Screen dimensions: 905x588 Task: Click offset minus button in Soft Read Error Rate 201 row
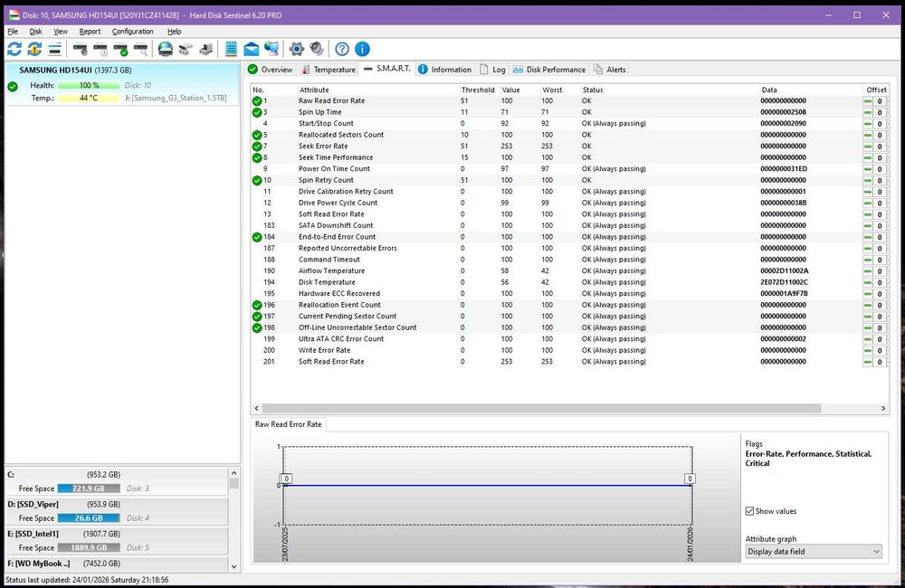coord(868,362)
